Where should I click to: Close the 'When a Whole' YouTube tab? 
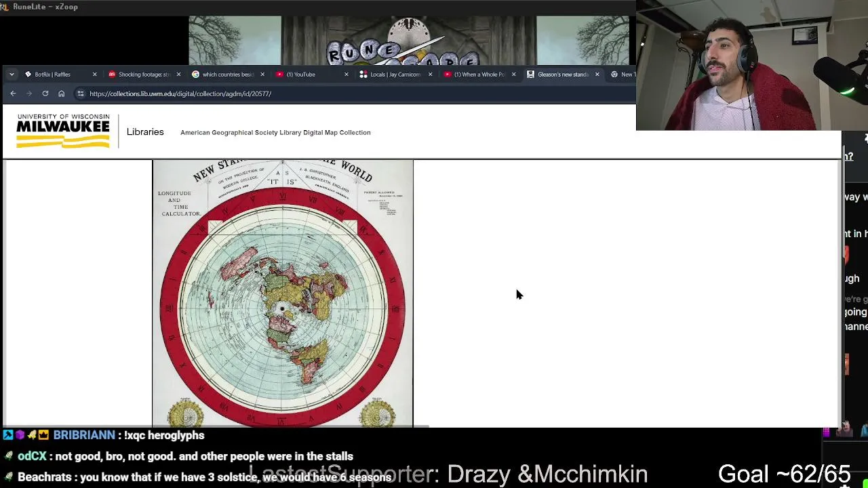tap(513, 75)
